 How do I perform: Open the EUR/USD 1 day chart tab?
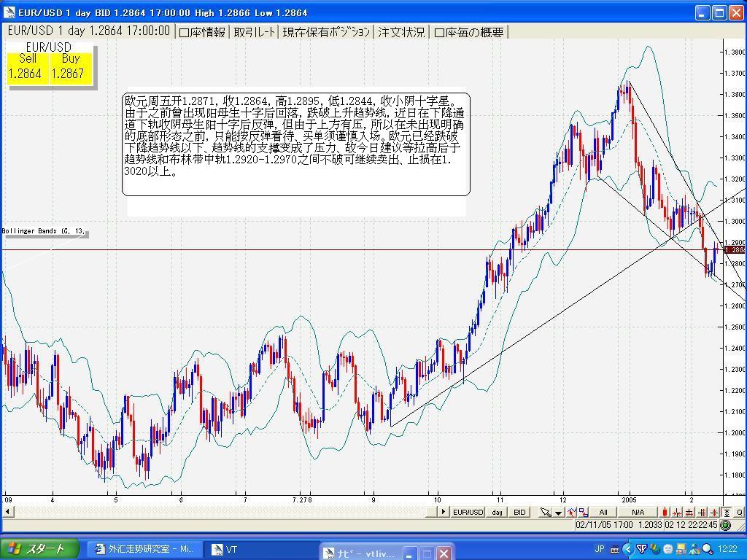pos(88,31)
